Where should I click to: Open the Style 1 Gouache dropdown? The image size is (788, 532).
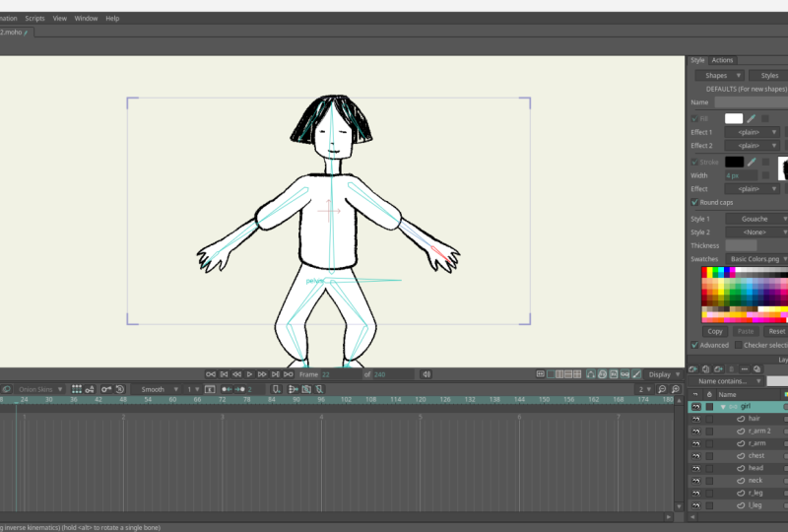point(756,219)
